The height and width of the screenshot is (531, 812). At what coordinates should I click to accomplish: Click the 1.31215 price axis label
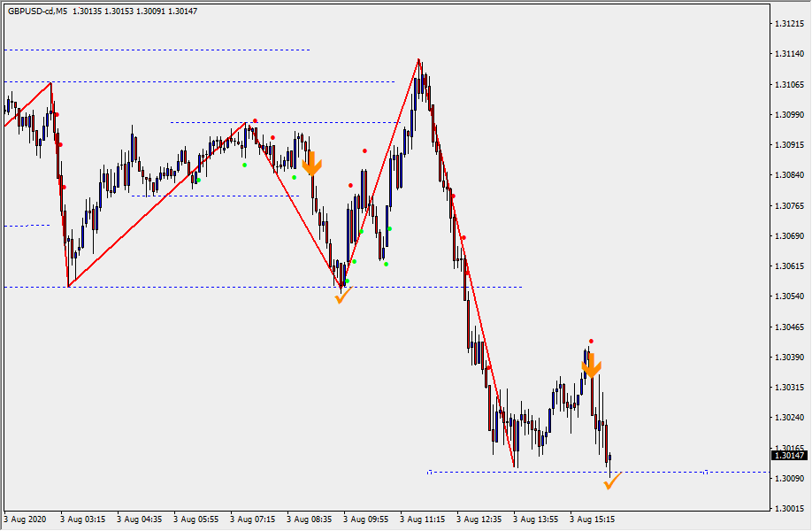pos(788,24)
